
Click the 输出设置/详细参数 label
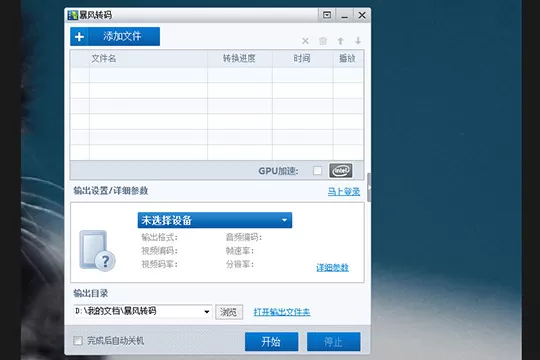[111, 191]
